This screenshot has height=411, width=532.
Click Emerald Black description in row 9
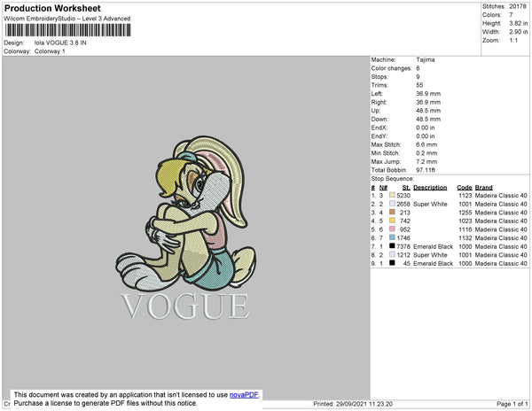coord(434,263)
